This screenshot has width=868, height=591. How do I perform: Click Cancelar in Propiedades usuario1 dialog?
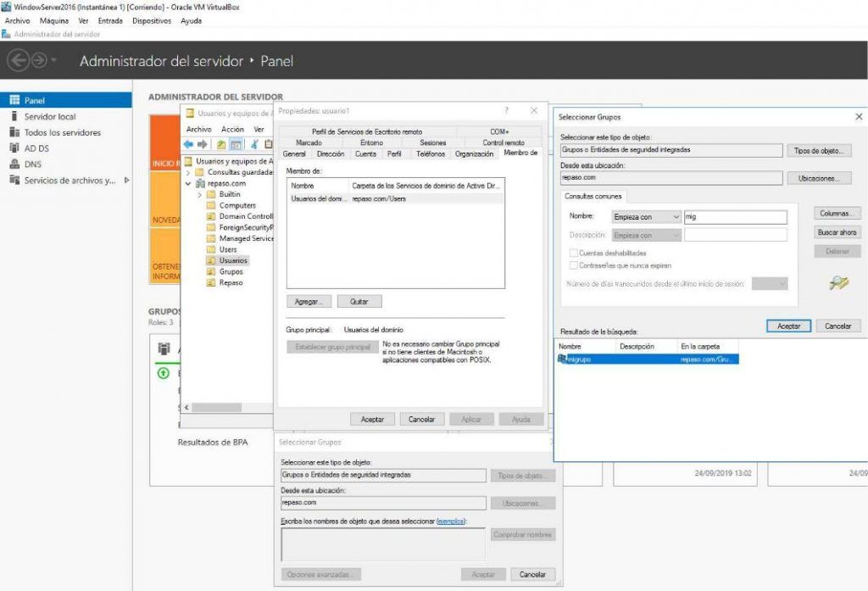click(422, 419)
